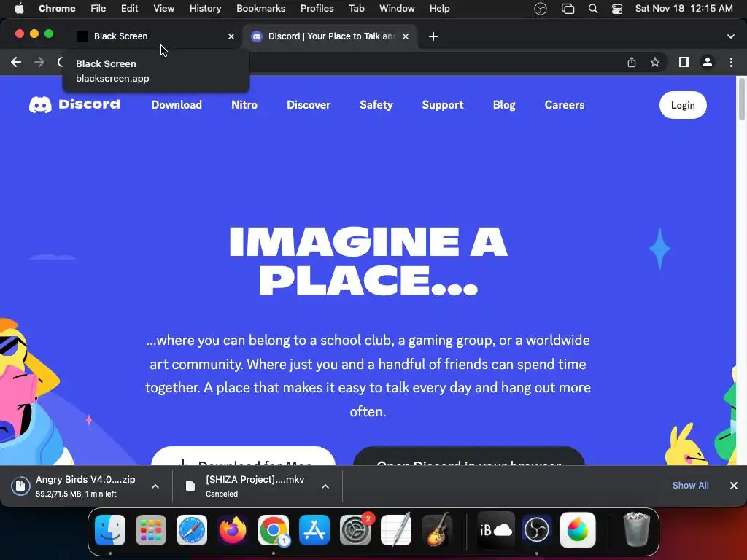This screenshot has width=747, height=560.
Task: Click the share page icon in the address bar
Action: pos(632,62)
